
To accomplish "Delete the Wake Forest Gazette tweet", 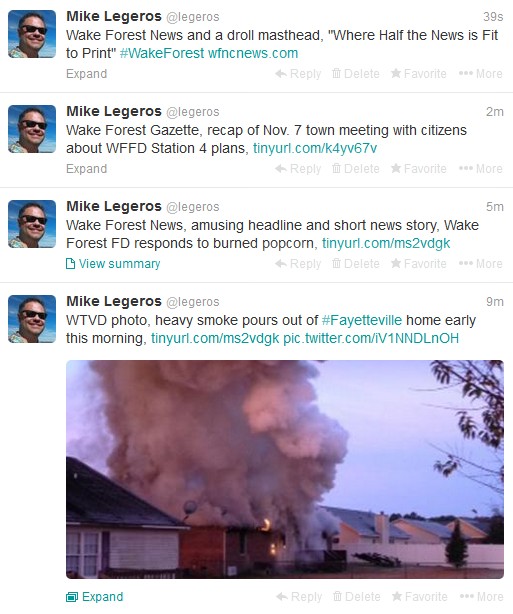I will tap(356, 169).
